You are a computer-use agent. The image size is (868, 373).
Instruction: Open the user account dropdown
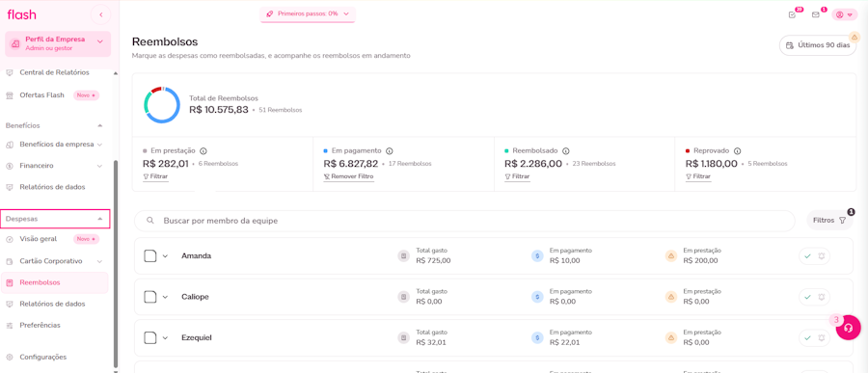(845, 15)
